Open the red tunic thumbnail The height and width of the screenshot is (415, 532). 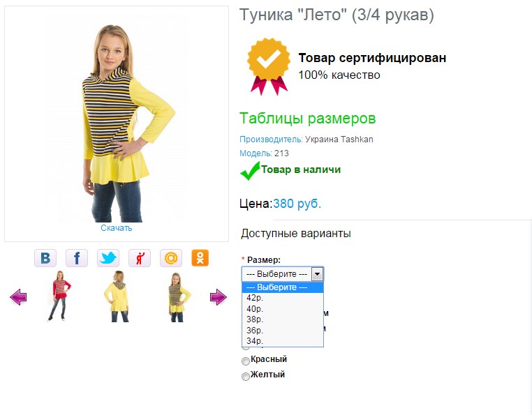(59, 296)
